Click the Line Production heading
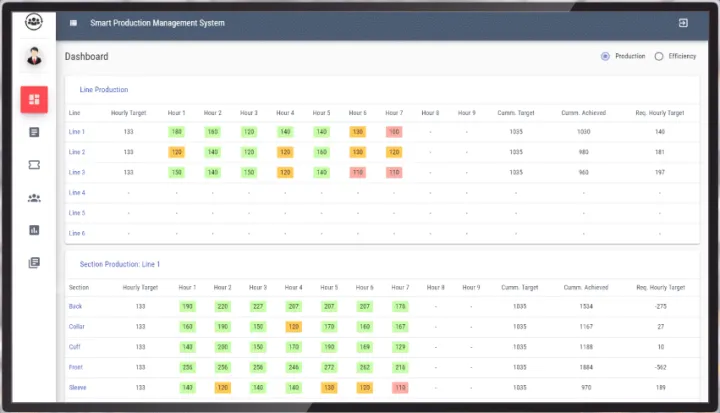The height and width of the screenshot is (413, 720). coord(104,90)
